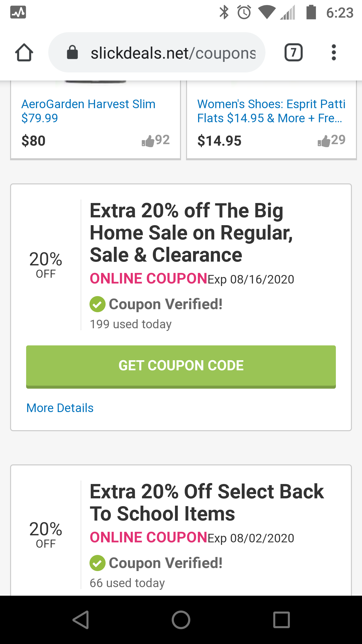Image resolution: width=362 pixels, height=644 pixels.
Task: Tap the 20% OFF badge on Big Home Sale
Action: [46, 265]
